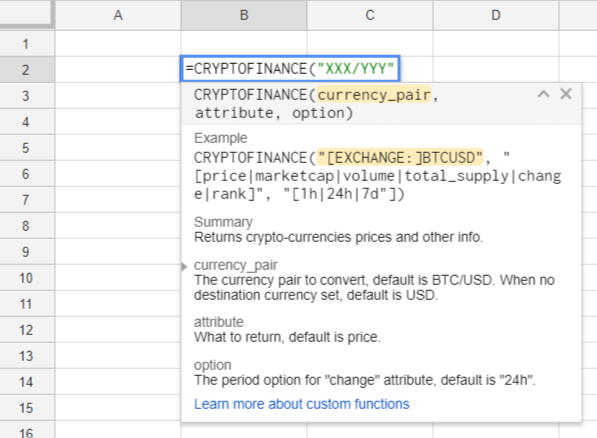The image size is (597, 438).
Task: Click the "Returns crypto-currencies prices and other info." summary
Action: (338, 237)
